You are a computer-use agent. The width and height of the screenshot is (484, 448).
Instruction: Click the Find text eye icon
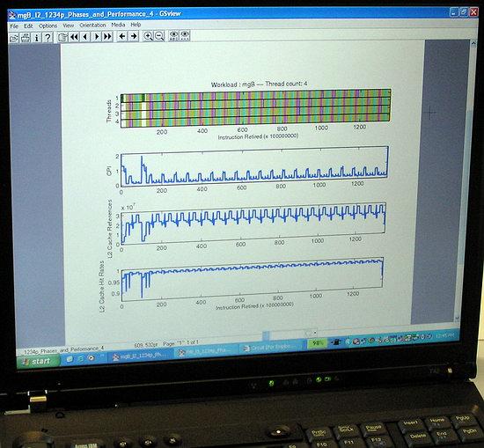tap(174, 36)
